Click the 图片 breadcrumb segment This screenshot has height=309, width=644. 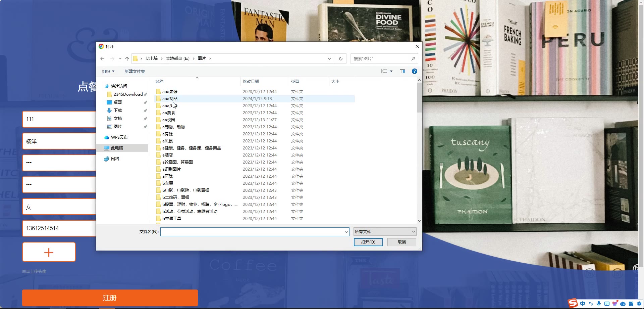(x=202, y=58)
